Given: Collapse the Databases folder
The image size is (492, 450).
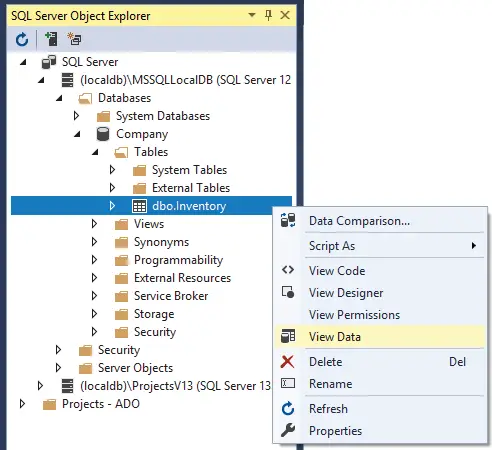Looking at the screenshot, I should 59,98.
